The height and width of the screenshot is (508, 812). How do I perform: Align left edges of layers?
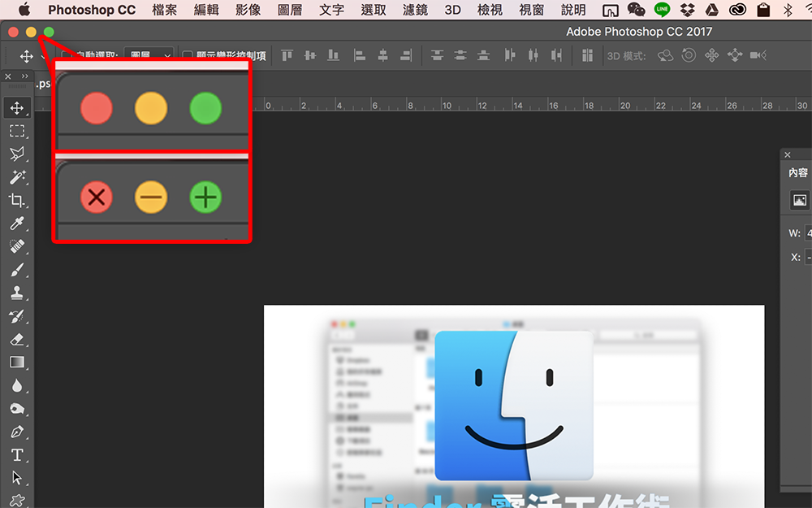click(x=360, y=55)
